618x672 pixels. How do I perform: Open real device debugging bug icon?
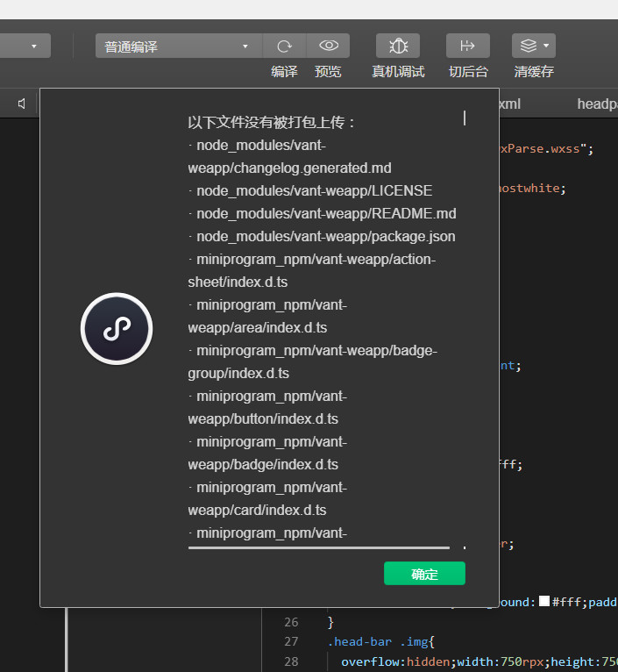(x=398, y=46)
